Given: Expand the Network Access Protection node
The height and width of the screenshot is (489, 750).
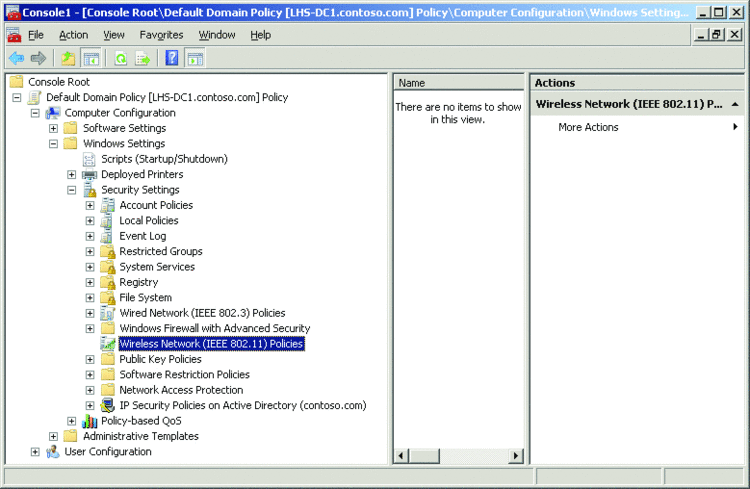Looking at the screenshot, I should tap(89, 390).
